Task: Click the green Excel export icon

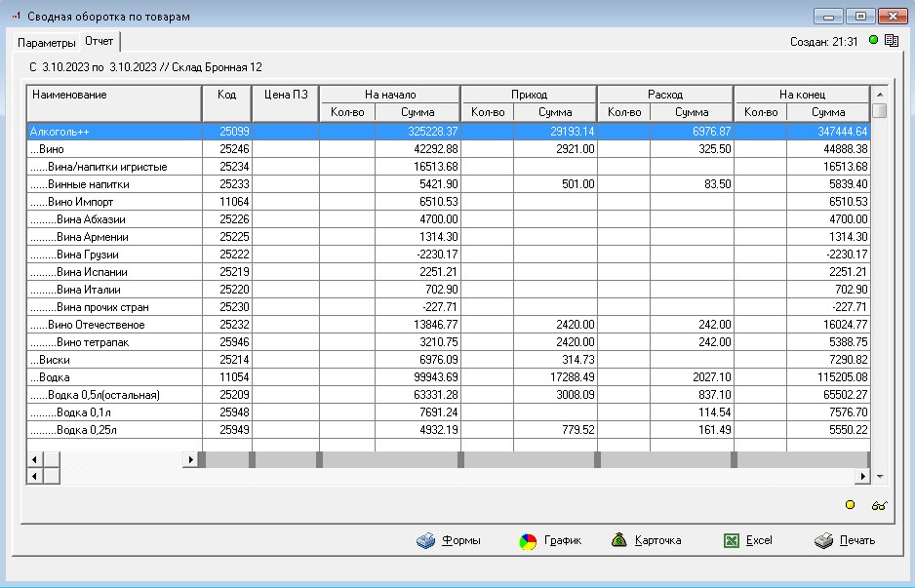Action: pos(732,541)
